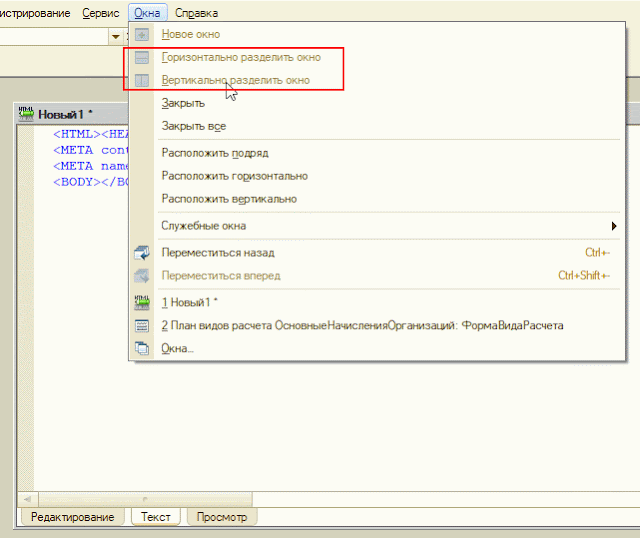The image size is (640, 538).
Task: Click the Переместиться назад arrow icon
Action: [x=142, y=253]
